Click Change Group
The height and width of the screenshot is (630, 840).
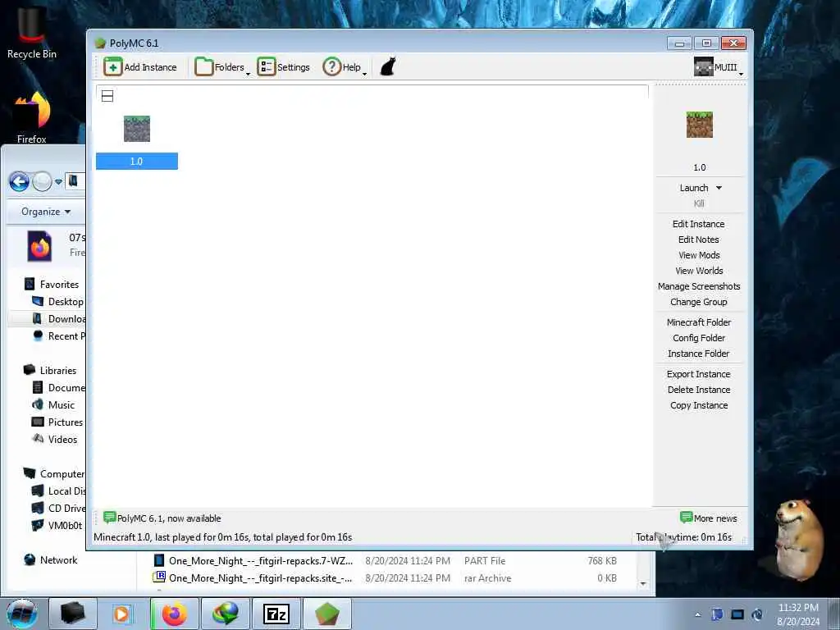click(x=699, y=302)
